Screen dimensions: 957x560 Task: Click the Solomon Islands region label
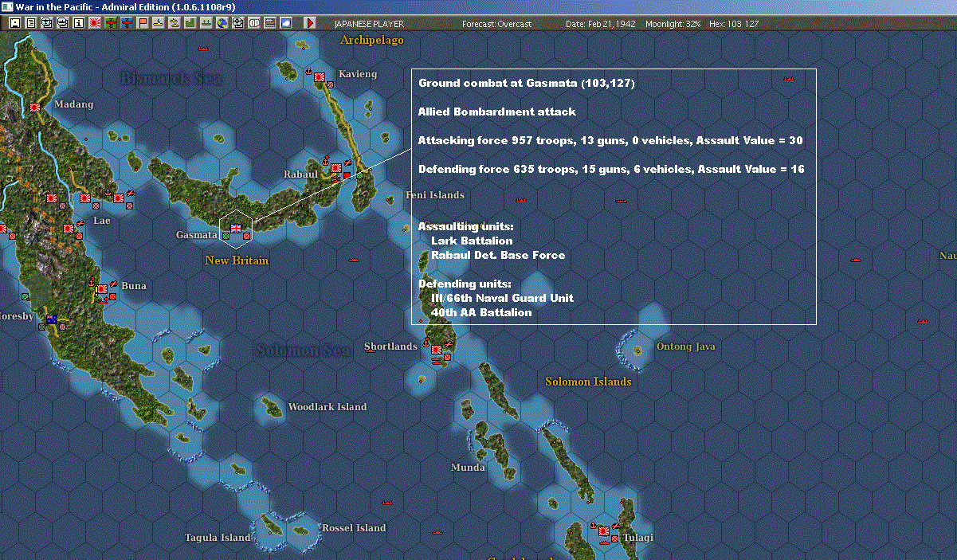click(588, 382)
